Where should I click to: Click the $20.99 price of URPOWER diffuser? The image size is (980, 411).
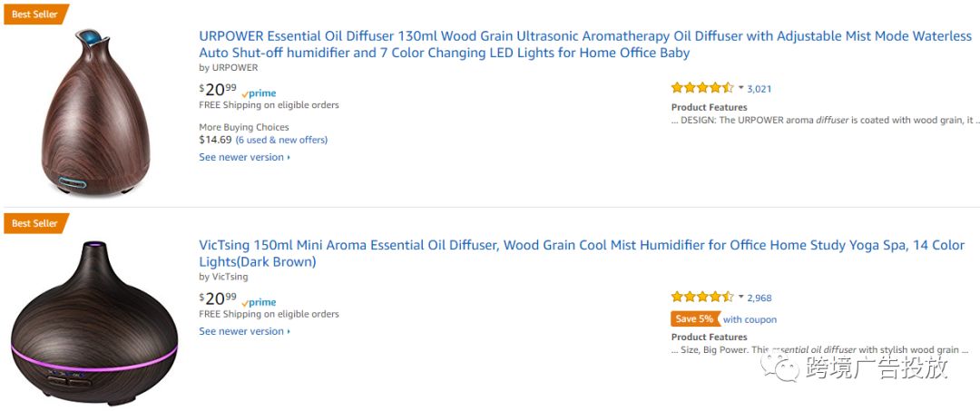point(218,91)
